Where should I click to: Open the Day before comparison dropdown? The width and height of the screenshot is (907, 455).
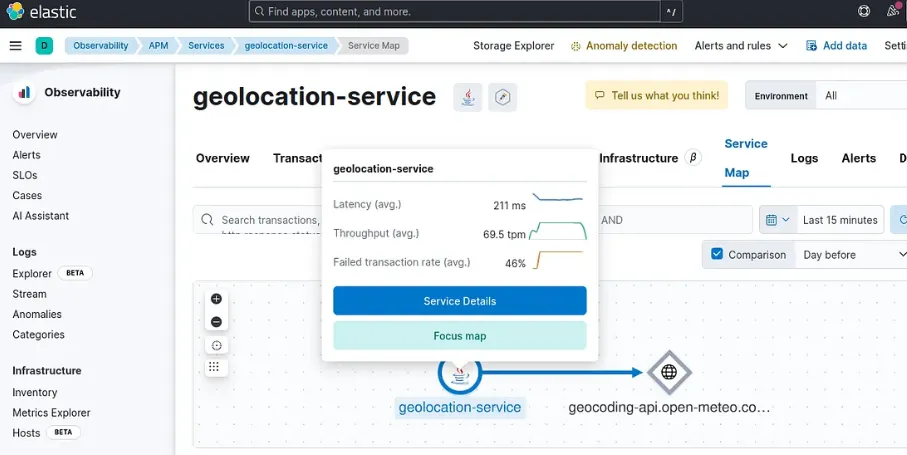(x=851, y=255)
